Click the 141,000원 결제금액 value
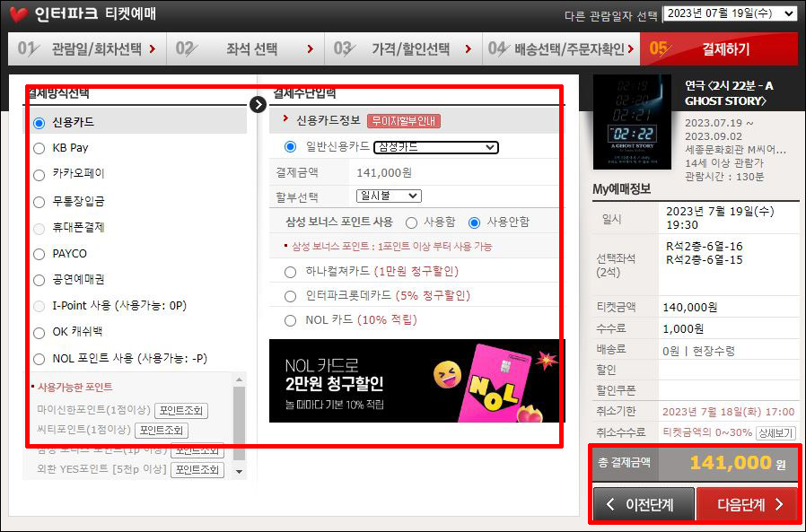This screenshot has height=532, width=806. click(x=384, y=173)
